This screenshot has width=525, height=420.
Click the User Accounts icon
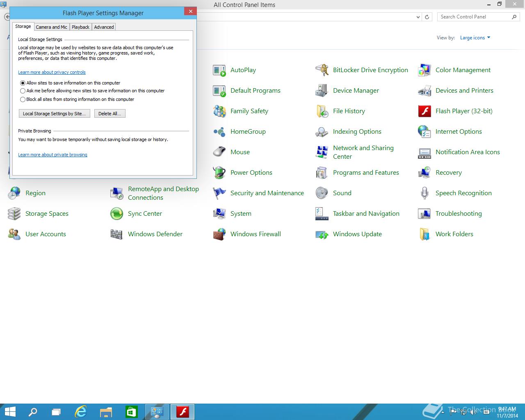click(x=14, y=234)
